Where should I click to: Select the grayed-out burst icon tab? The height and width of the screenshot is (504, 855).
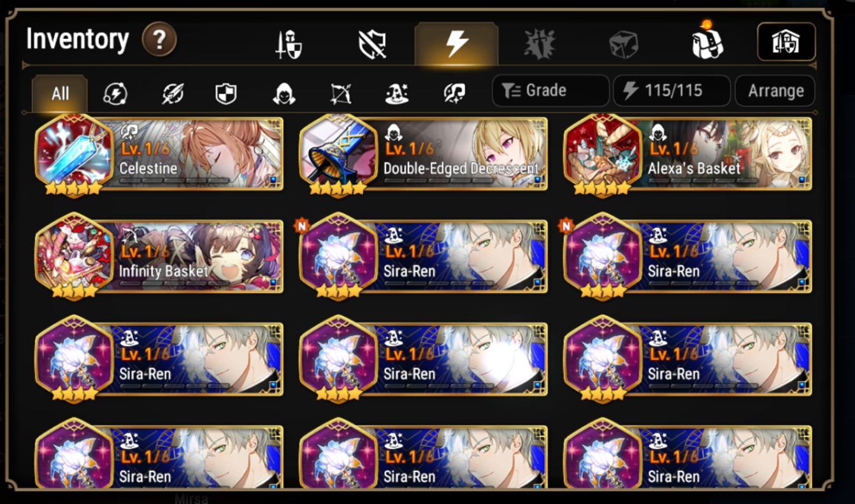point(540,45)
